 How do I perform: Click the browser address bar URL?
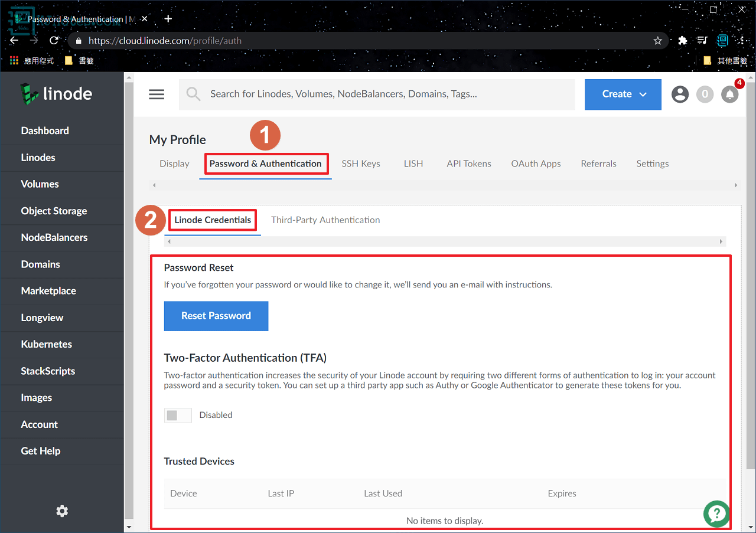165,41
